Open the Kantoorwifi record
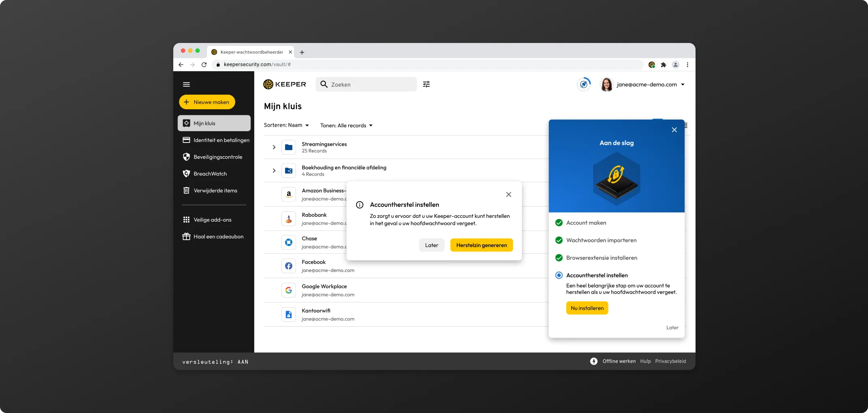The width and height of the screenshot is (868, 413). pyautogui.click(x=406, y=314)
